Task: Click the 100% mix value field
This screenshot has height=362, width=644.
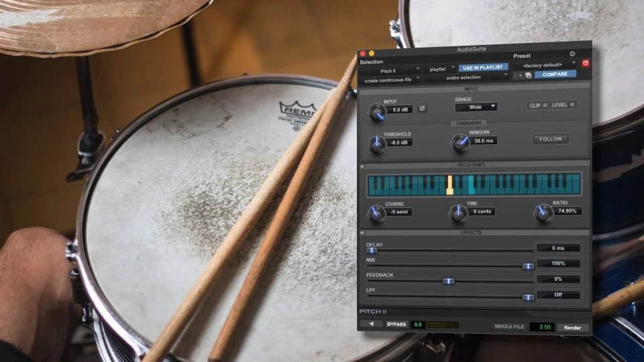Action: click(557, 263)
